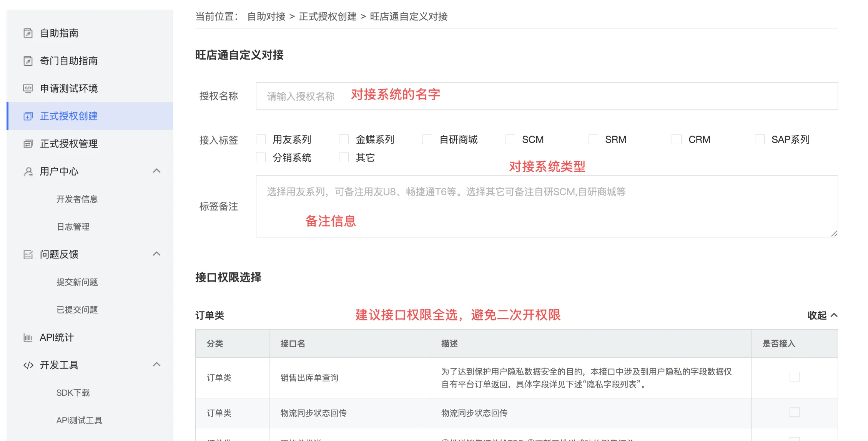Open the 开发者信息 submenu item
Image resolution: width=868 pixels, height=441 pixels.
[x=77, y=199]
